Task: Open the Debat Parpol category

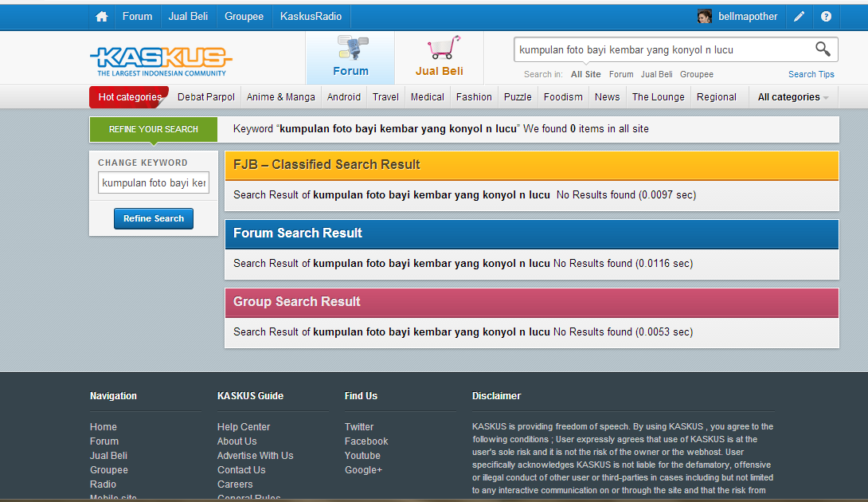Action: point(206,97)
